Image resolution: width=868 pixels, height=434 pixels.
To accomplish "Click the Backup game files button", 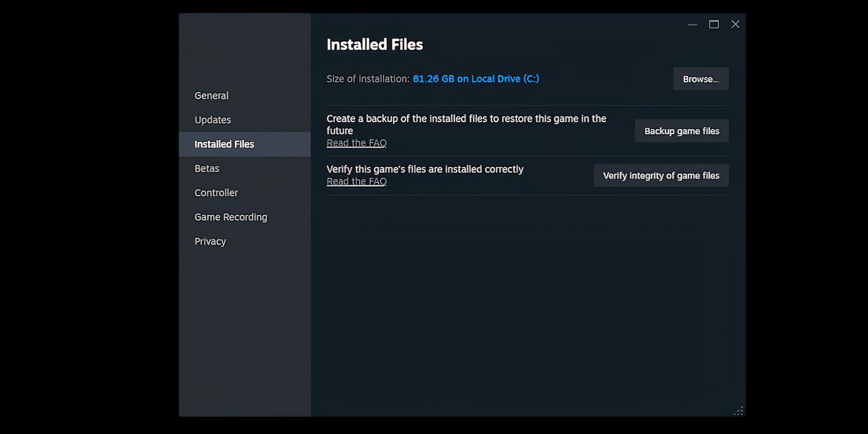I will (681, 131).
